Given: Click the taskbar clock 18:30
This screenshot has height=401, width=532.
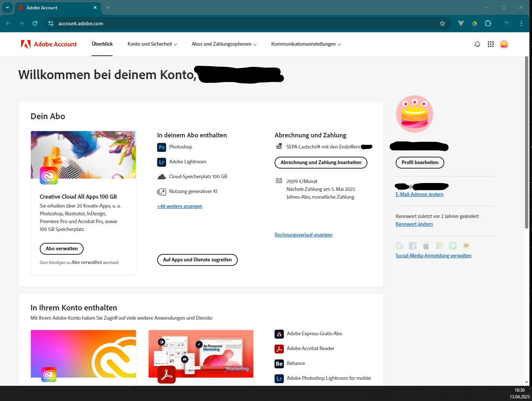Looking at the screenshot, I should pos(519,390).
